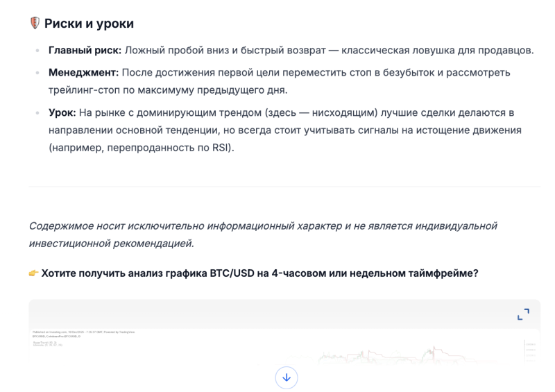Click the italic disclaimer paragraph

[264, 235]
